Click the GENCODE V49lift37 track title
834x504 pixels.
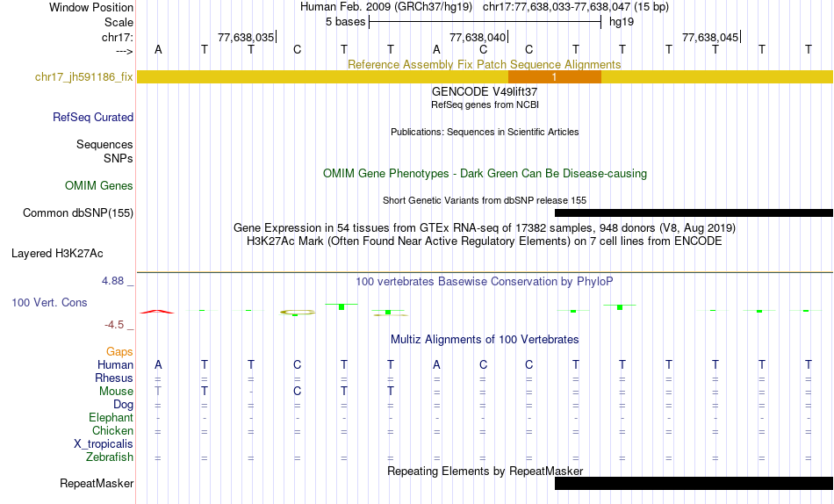(x=484, y=91)
